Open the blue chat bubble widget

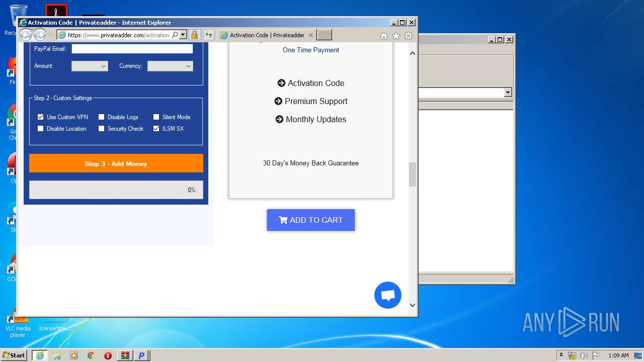click(x=388, y=295)
